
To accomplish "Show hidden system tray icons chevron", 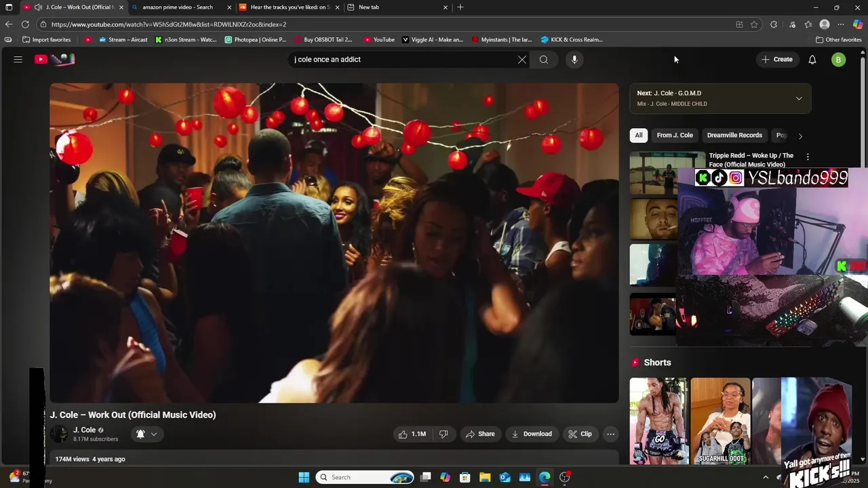I will tap(766, 477).
